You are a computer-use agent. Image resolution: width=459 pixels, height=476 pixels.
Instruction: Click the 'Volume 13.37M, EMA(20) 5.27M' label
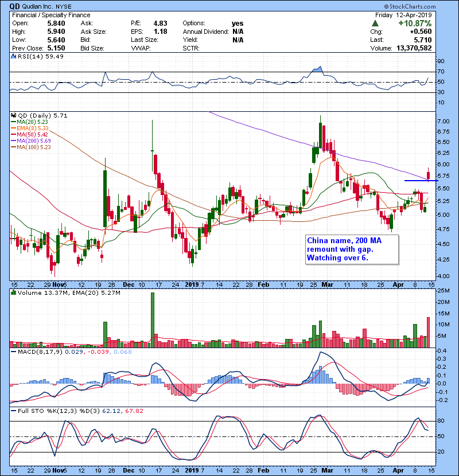coord(69,292)
